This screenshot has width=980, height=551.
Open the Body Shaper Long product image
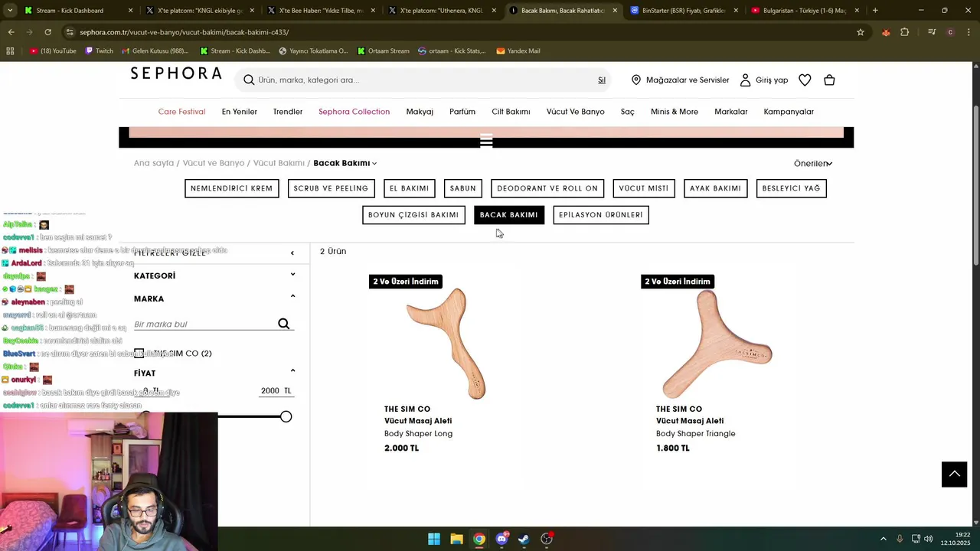click(x=446, y=344)
